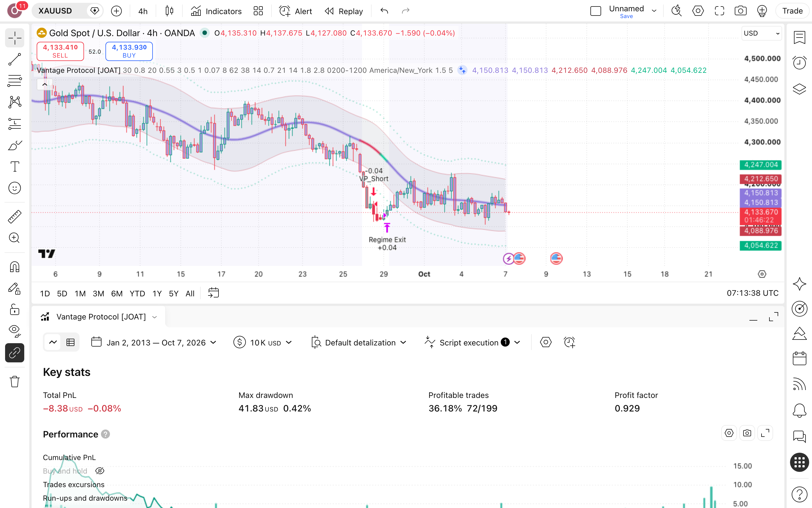The image size is (812, 508).
Task: Open the Trade panel
Action: 793,11
